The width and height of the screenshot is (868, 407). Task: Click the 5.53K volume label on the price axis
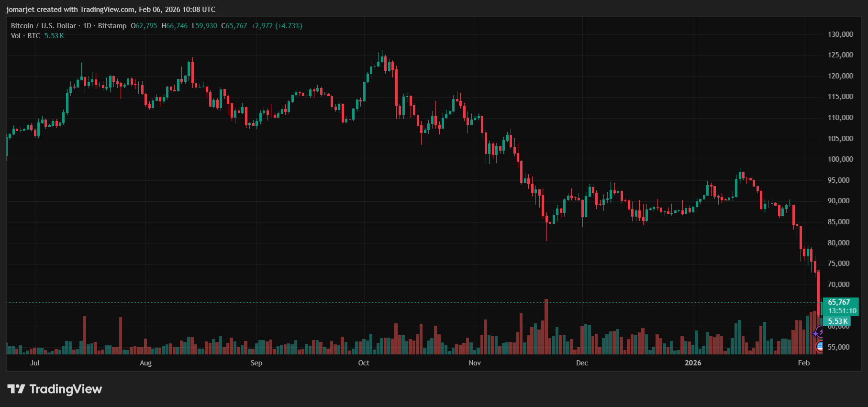tap(837, 321)
